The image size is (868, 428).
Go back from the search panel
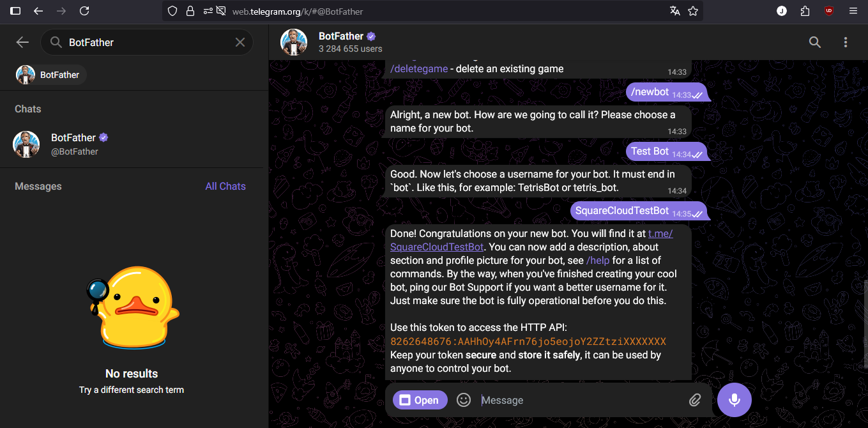point(22,42)
